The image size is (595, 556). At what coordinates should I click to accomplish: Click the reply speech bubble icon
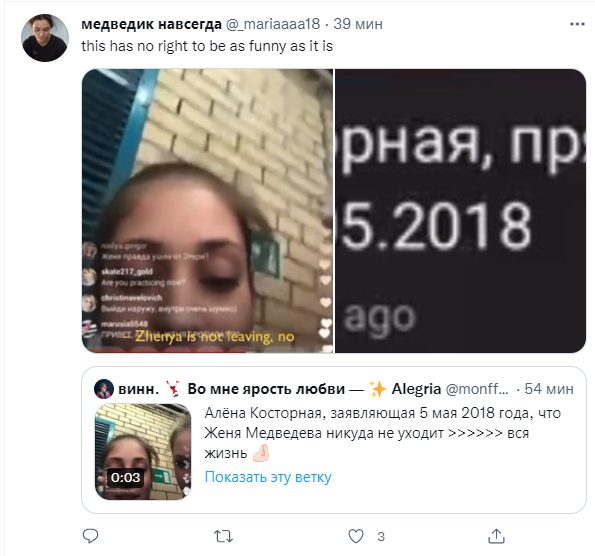click(90, 536)
